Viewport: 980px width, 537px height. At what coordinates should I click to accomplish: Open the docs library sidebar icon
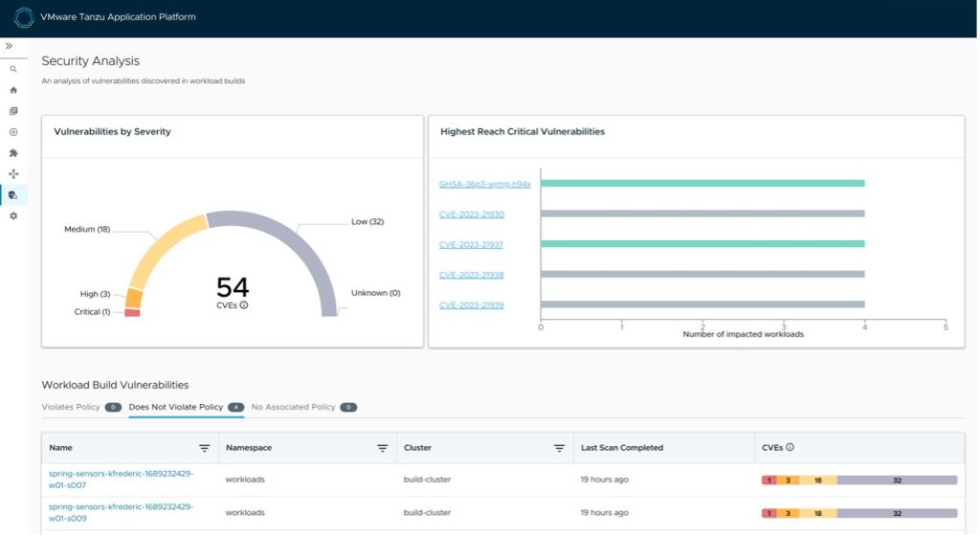pyautogui.click(x=13, y=111)
